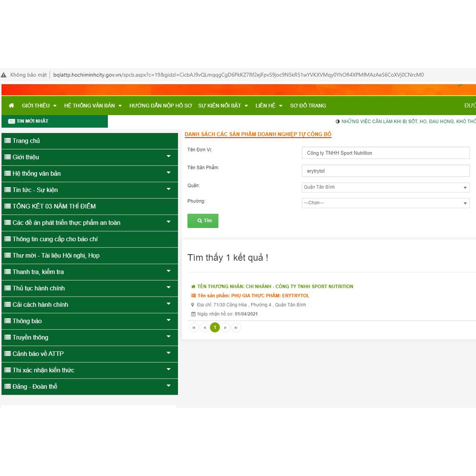Open HỆ THỐNG VĂN BẢN top menu
The image size is (476, 476).
click(x=93, y=106)
